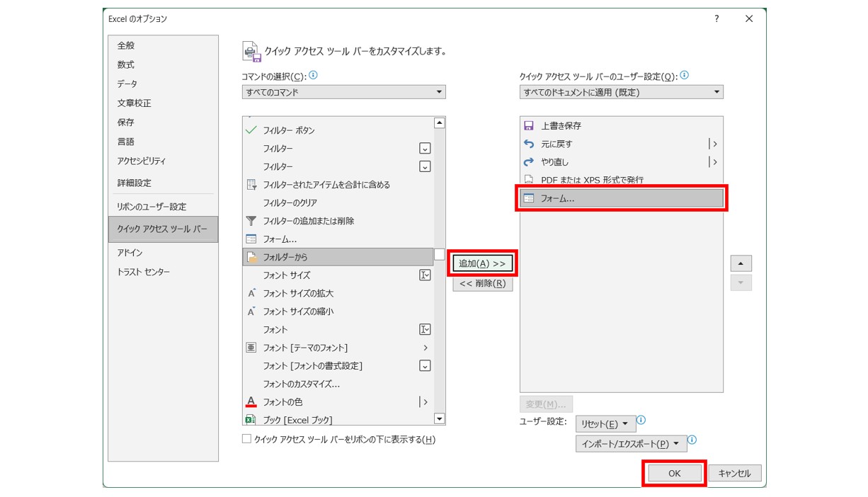Select the フォルダーから folder icon
The height and width of the screenshot is (497, 868).
(251, 257)
